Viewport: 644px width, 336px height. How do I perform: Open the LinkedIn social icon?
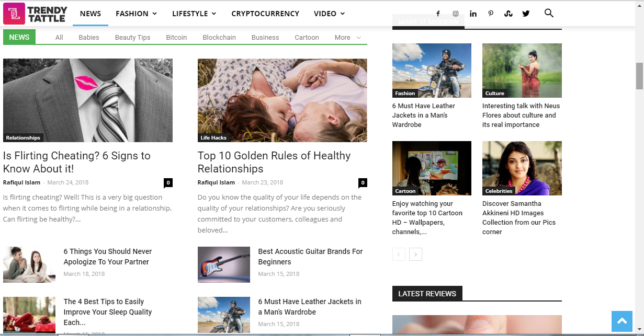pos(473,14)
